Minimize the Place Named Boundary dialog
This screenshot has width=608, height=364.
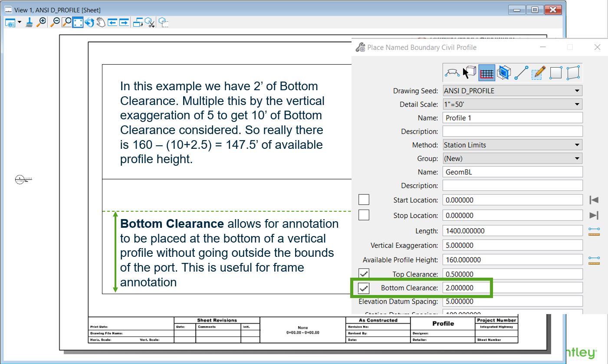tap(543, 47)
